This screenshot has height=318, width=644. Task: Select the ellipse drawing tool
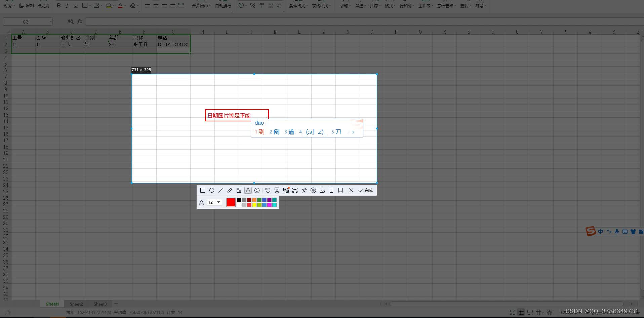212,190
